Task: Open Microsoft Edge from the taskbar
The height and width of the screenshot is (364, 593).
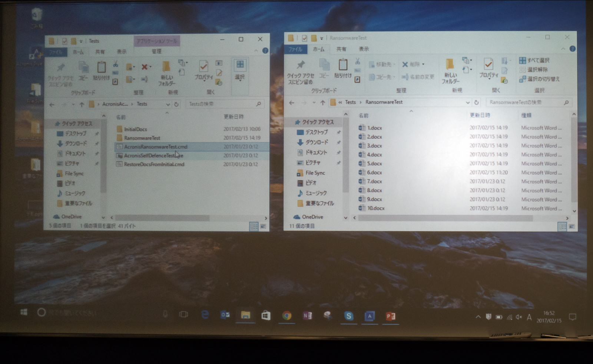Action: coord(205,315)
